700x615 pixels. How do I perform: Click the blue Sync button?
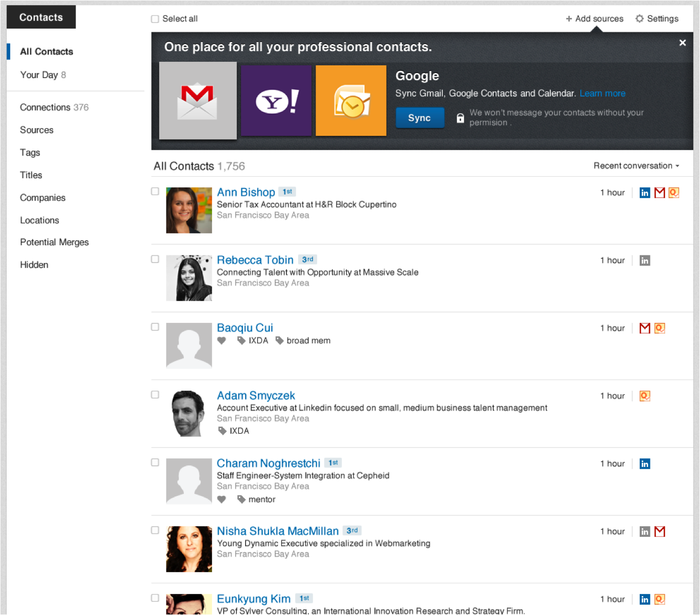[x=420, y=118]
